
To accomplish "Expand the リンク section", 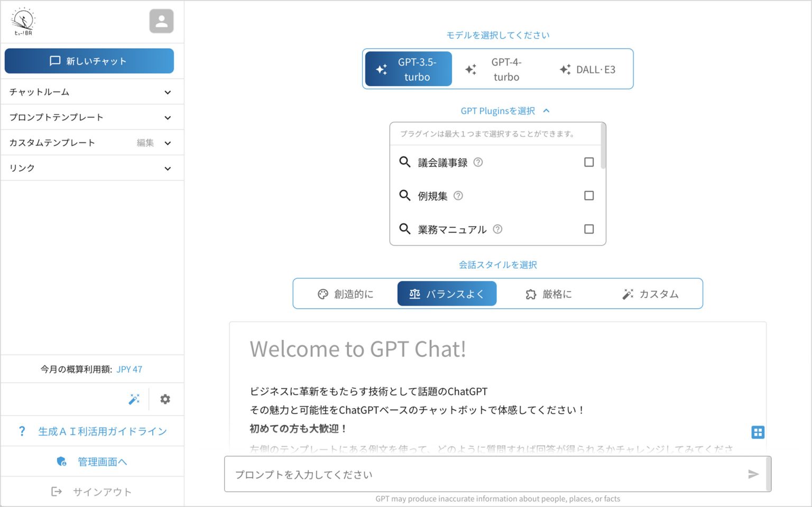I will [92, 168].
